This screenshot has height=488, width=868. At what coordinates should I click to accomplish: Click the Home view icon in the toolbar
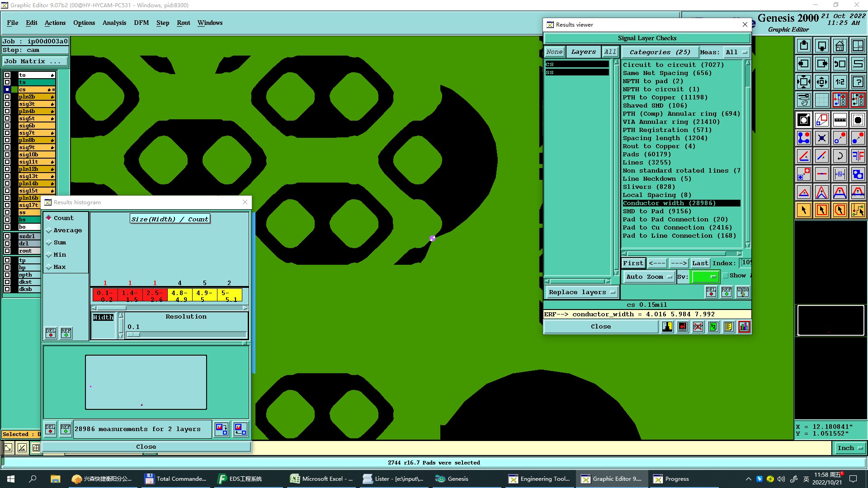(840, 46)
